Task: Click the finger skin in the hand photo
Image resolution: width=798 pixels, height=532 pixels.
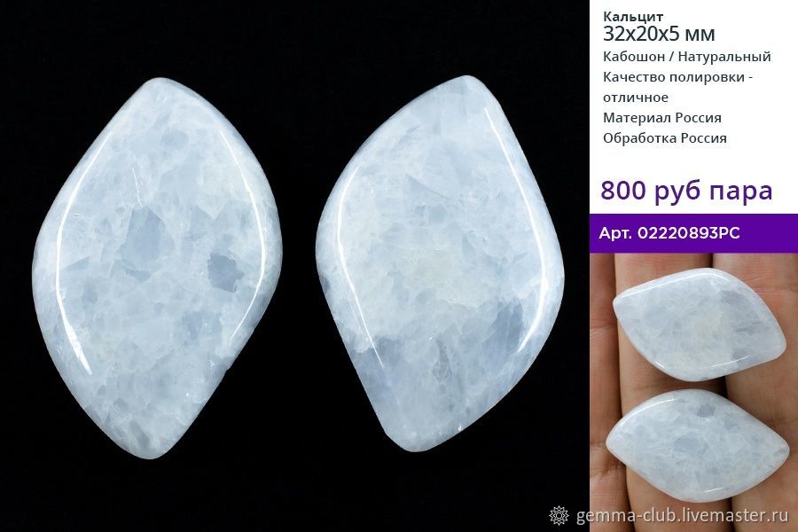Action: pyautogui.click(x=600, y=356)
